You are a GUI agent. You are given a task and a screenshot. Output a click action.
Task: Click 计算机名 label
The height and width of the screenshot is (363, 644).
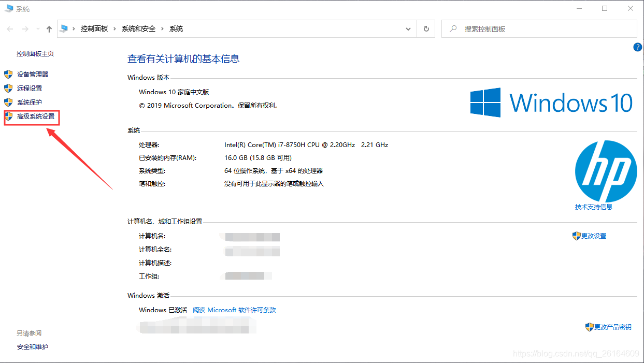point(152,236)
